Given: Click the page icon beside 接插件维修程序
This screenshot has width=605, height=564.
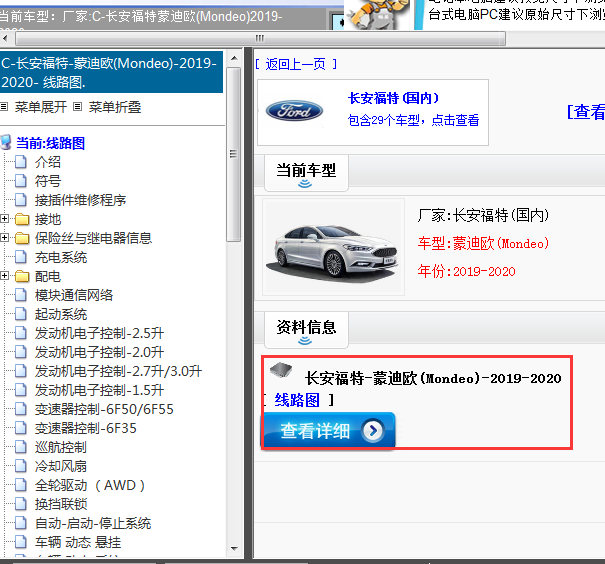Looking at the screenshot, I should pos(21,200).
